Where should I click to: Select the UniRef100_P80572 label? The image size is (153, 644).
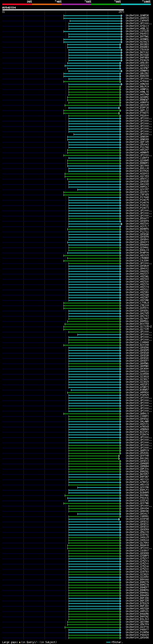[x=137, y=34]
